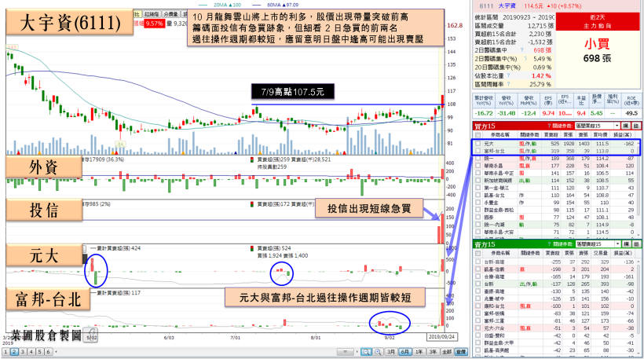Zoom in the chart with magnifier plus
This screenshot has width=644, height=359.
click(378, 352)
